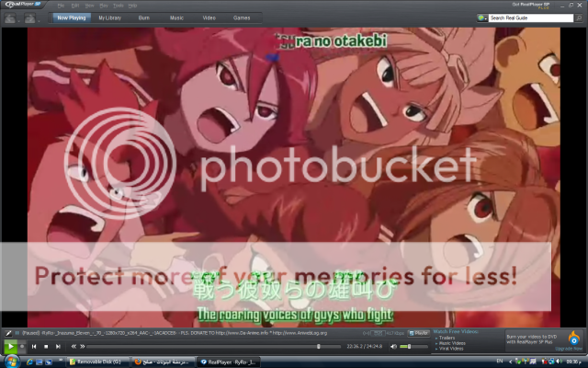Click the Back navigation arrow
This screenshot has height=368, width=588.
tap(10, 17)
